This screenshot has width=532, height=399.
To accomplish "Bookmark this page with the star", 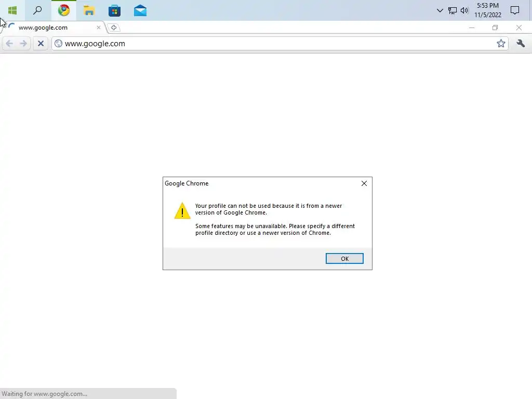I will 501,44.
